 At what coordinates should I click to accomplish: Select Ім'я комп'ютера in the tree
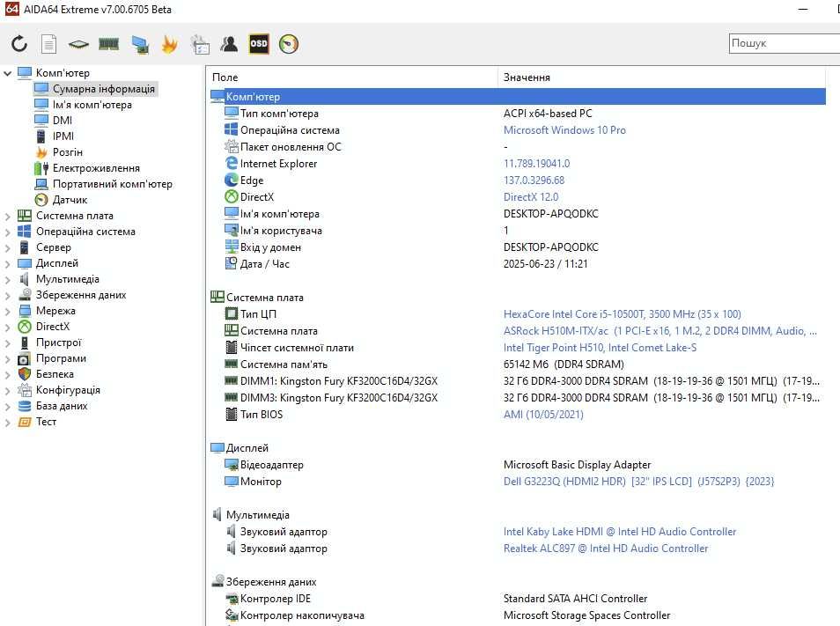pyautogui.click(x=92, y=105)
